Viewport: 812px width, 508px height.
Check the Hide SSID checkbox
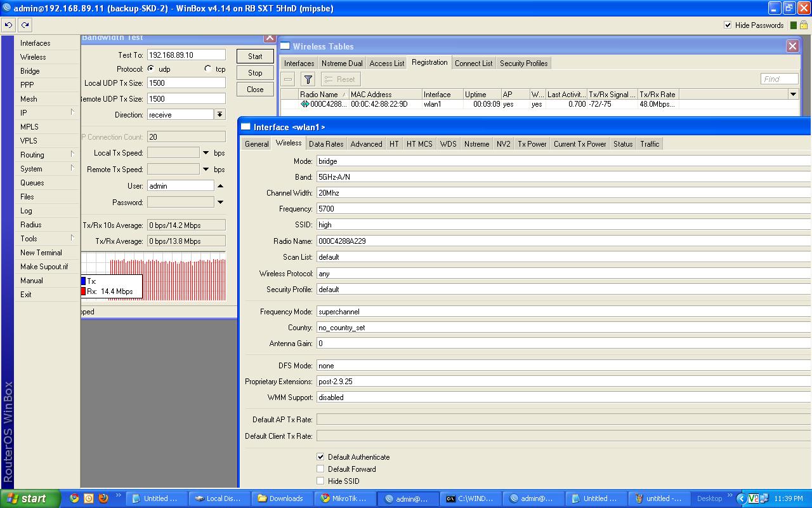(x=320, y=481)
